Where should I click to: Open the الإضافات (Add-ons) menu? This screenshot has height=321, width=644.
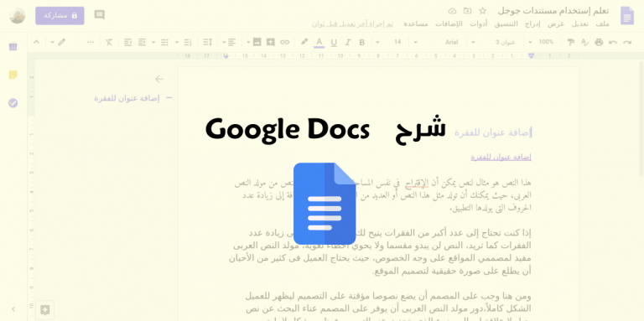[449, 23]
